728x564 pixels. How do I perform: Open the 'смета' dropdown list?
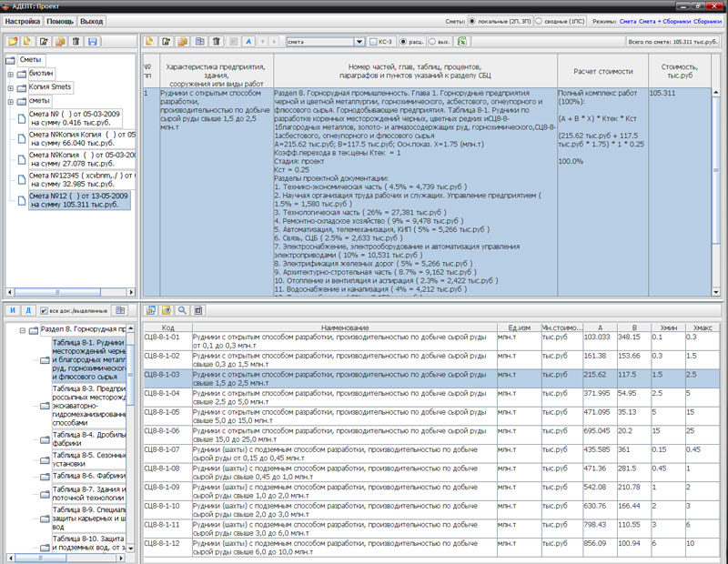[359, 42]
